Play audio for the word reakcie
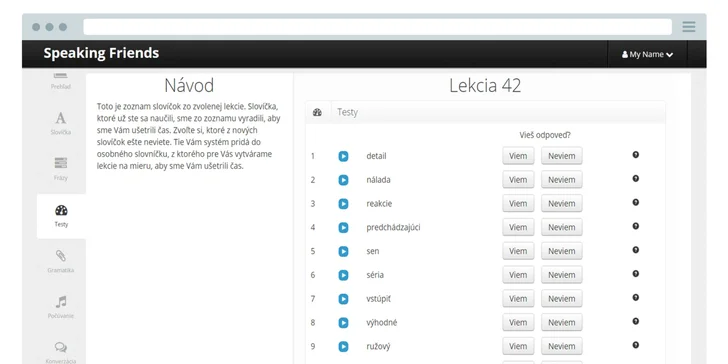 pyautogui.click(x=343, y=203)
